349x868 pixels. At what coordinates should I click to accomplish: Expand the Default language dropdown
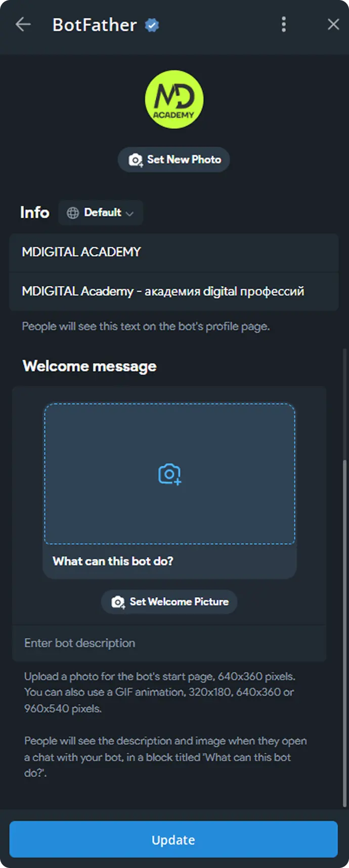tap(101, 213)
